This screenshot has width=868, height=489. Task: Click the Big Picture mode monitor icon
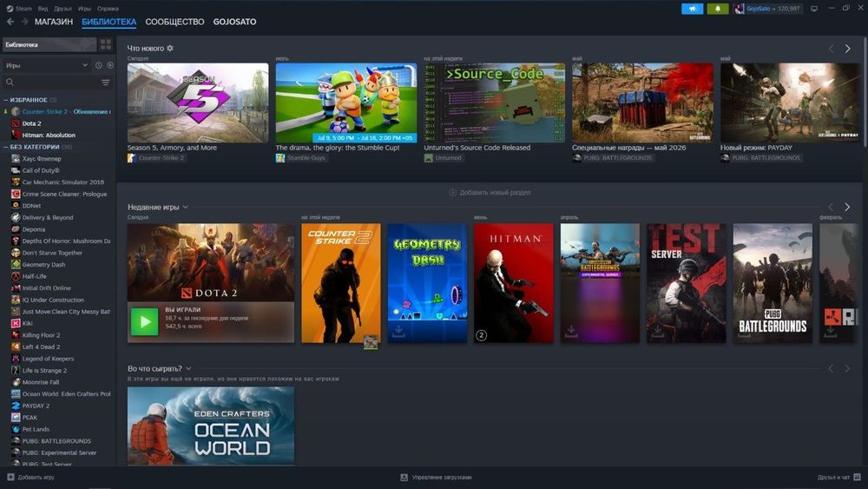[x=814, y=9]
